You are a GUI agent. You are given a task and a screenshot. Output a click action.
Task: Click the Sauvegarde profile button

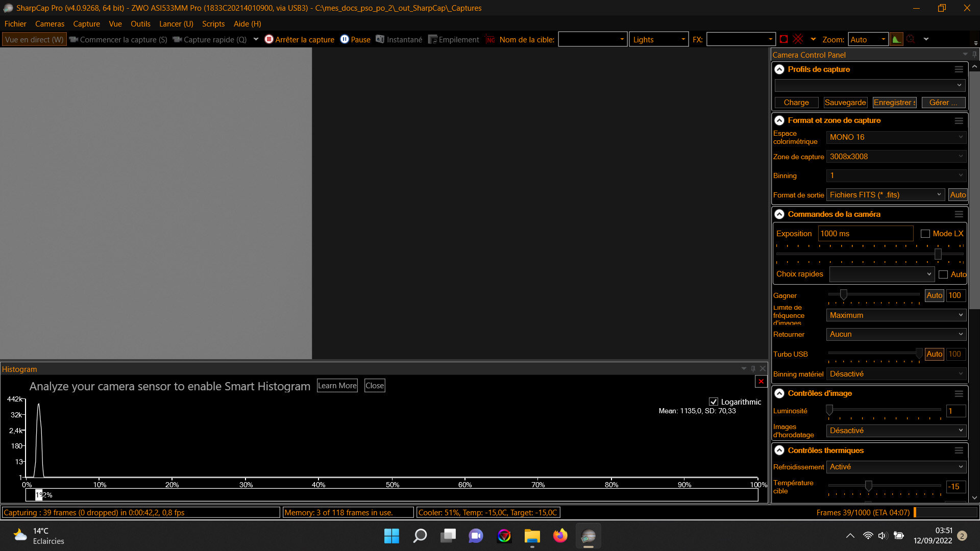(845, 103)
